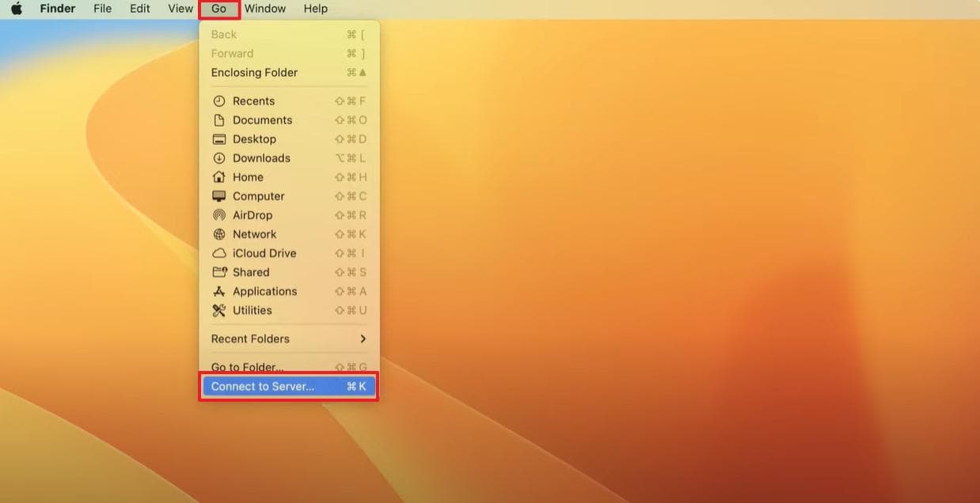Click the Documents page icon
This screenshot has width=980, height=503.
pyautogui.click(x=219, y=120)
